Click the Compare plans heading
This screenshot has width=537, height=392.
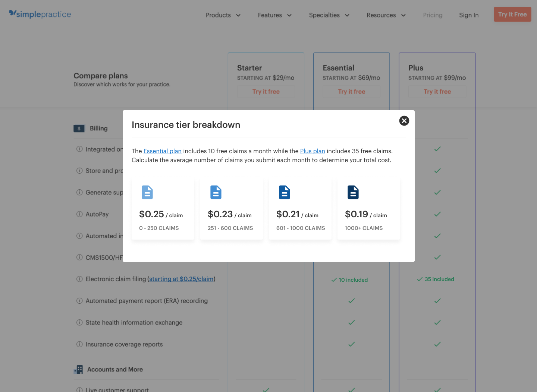click(101, 76)
